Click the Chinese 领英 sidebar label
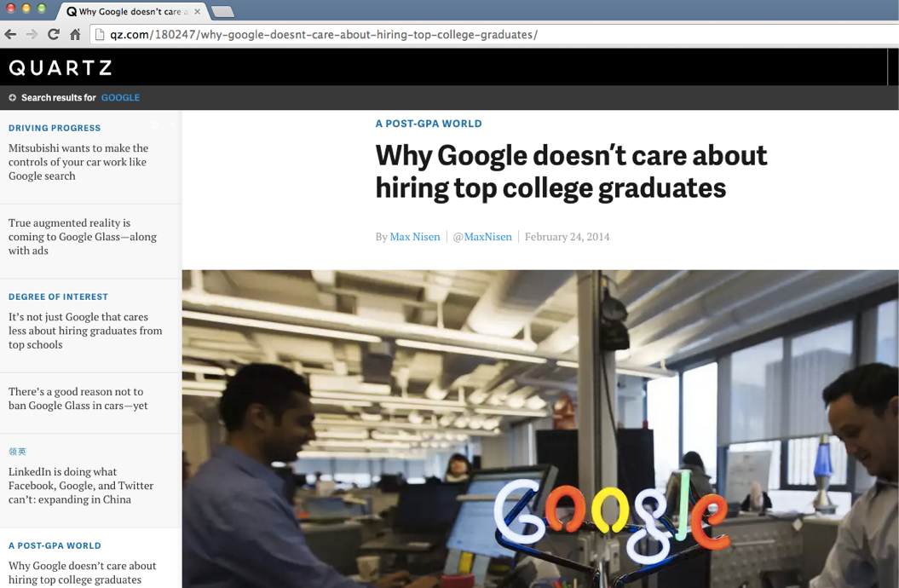This screenshot has height=588, width=899. [17, 452]
